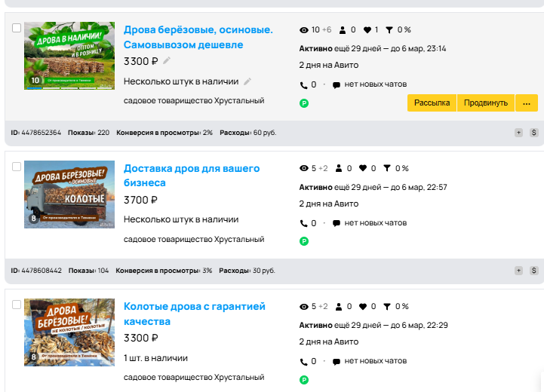Tick checkbox for Доставка дров listing

(17, 167)
